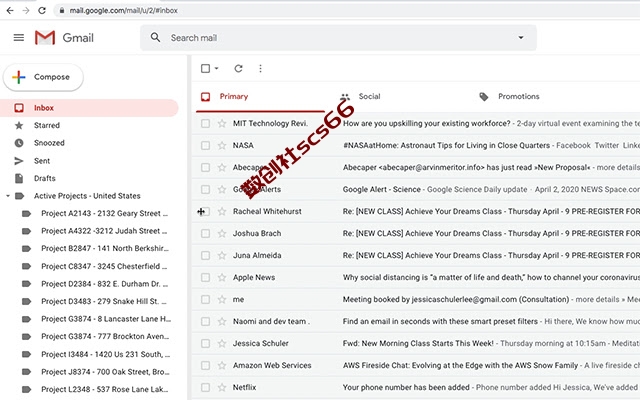Image resolution: width=640 pixels, height=400 pixels.
Task: Click the Project A2143 label icon
Action: click(26, 213)
